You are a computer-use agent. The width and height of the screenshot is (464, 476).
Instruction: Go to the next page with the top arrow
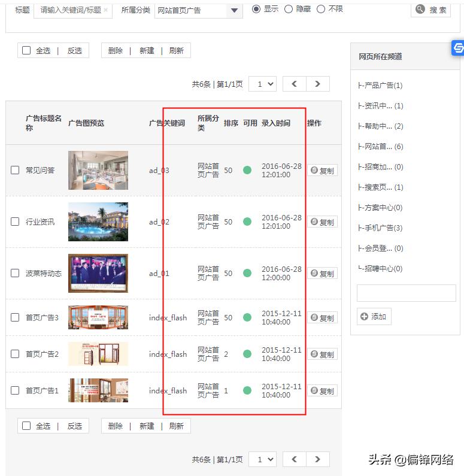click(318, 84)
